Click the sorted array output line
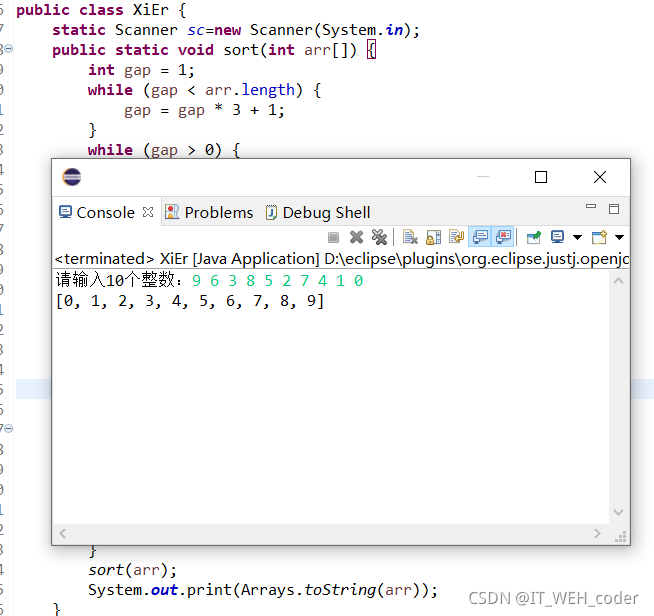654x616 pixels. tap(190, 301)
